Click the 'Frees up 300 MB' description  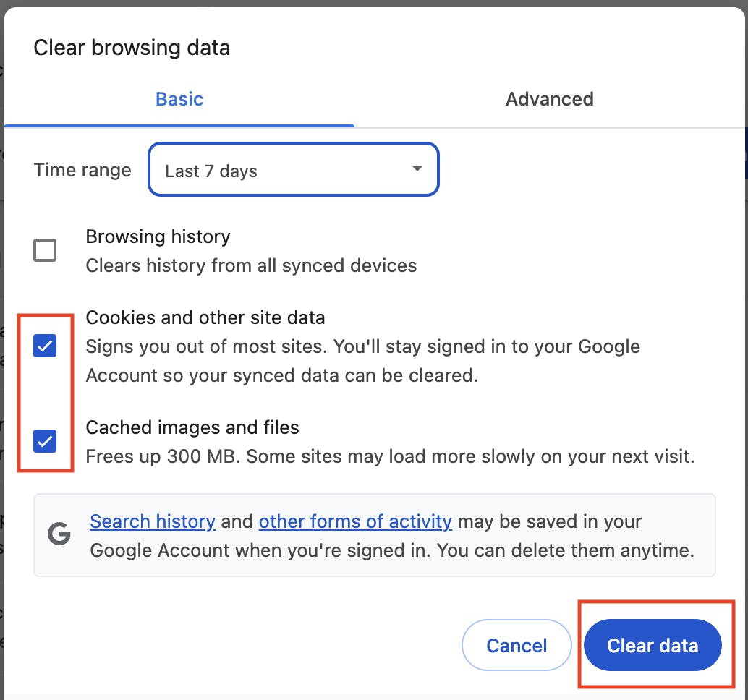point(390,456)
